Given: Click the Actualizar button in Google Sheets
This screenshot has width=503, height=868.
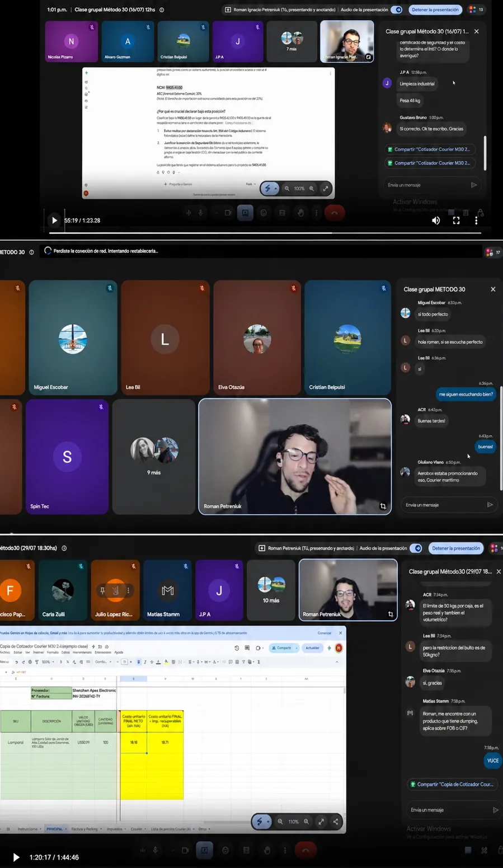Looking at the screenshot, I should [x=313, y=648].
